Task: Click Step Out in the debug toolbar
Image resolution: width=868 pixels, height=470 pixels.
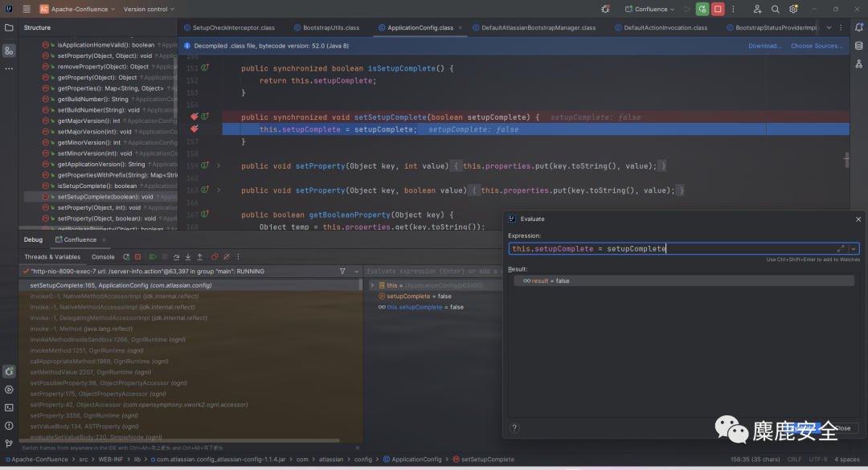Action: (x=200, y=257)
